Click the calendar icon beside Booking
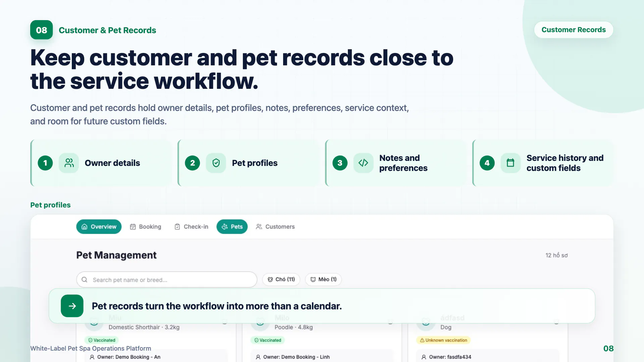 pos(133,227)
